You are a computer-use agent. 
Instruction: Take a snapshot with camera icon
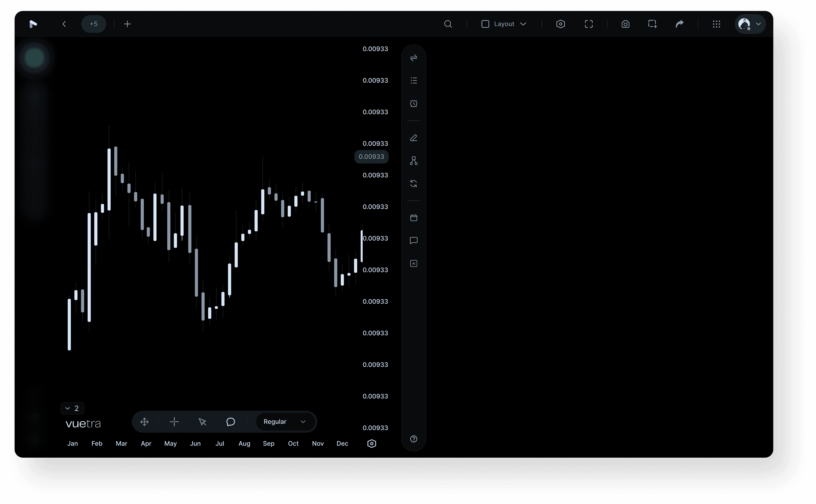coord(625,24)
